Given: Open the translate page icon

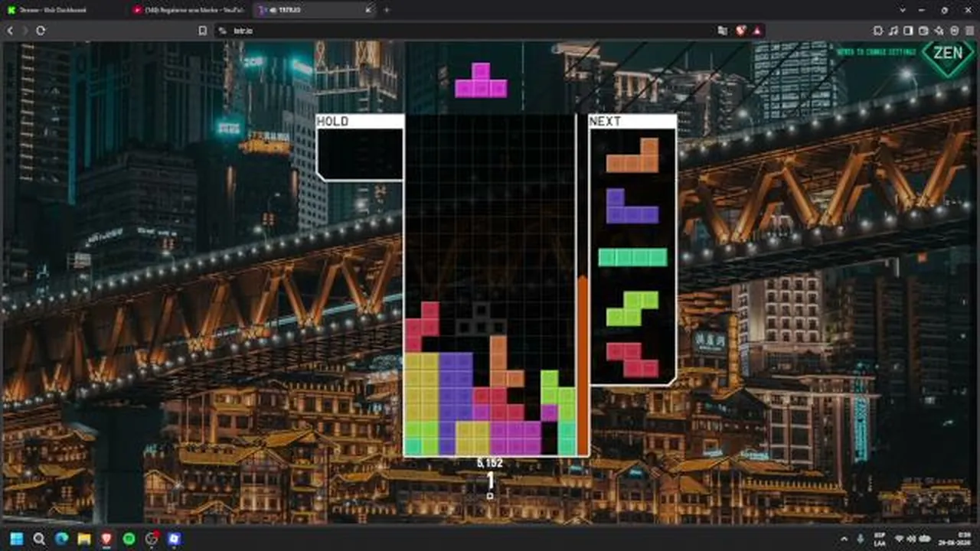Looking at the screenshot, I should [x=723, y=31].
